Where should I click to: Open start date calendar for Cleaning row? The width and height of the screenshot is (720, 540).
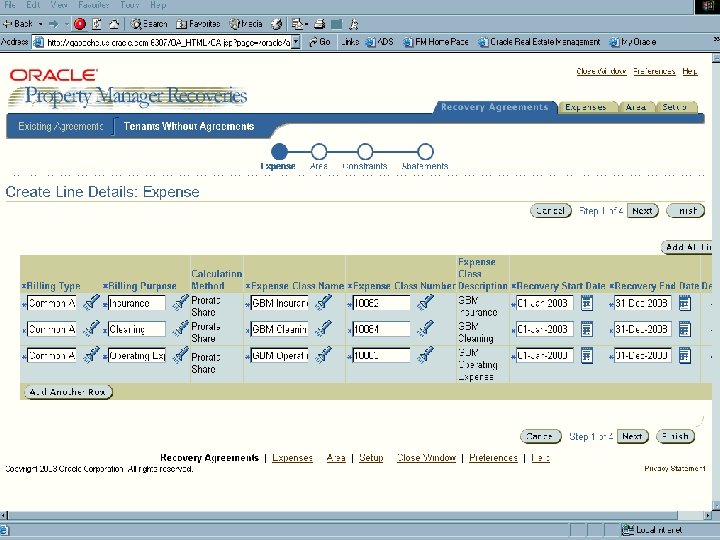click(587, 329)
